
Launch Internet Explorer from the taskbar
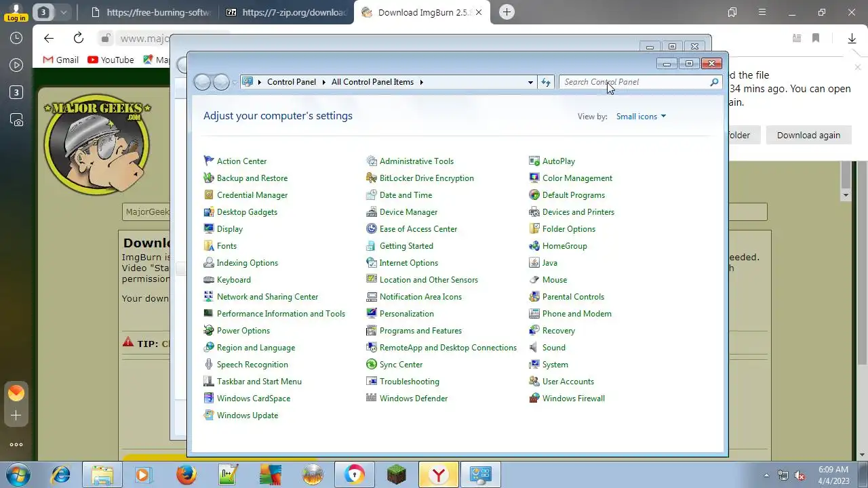click(60, 475)
